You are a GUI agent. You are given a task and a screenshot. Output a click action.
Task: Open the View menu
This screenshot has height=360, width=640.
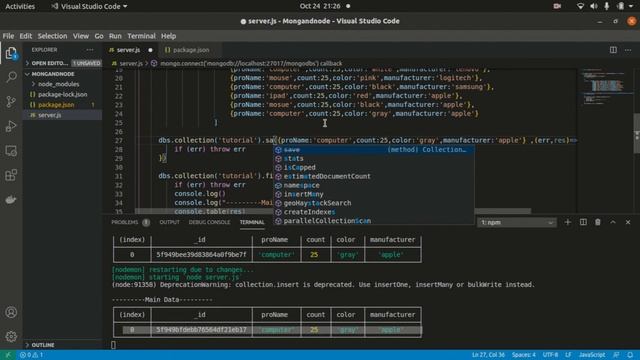coord(81,36)
